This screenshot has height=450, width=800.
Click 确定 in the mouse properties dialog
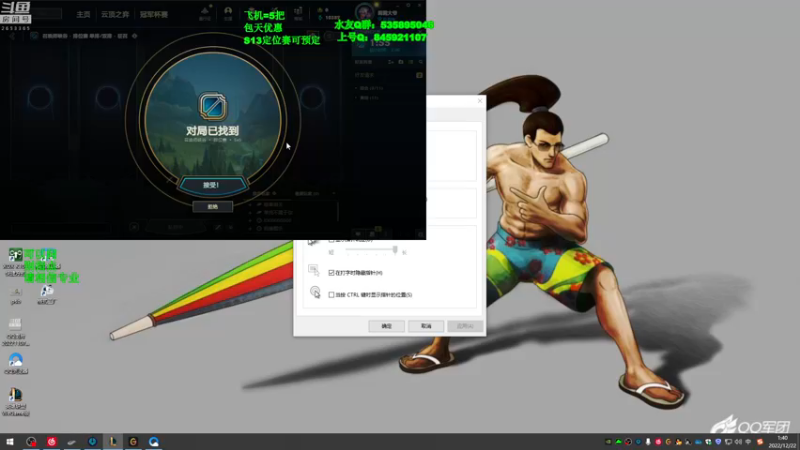pos(386,326)
